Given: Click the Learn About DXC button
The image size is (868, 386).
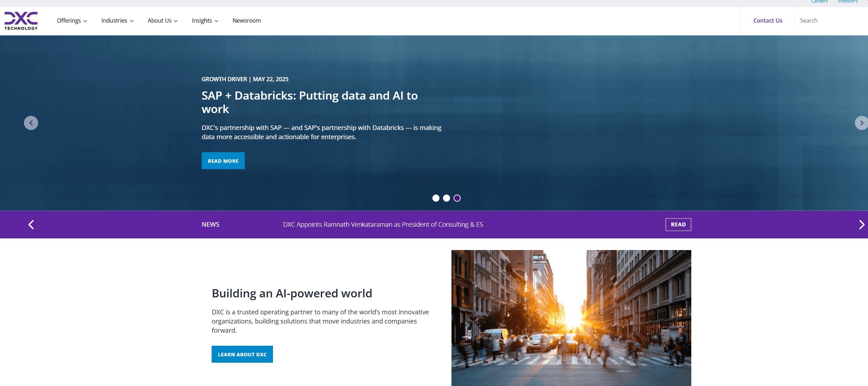Looking at the screenshot, I should point(242,354).
